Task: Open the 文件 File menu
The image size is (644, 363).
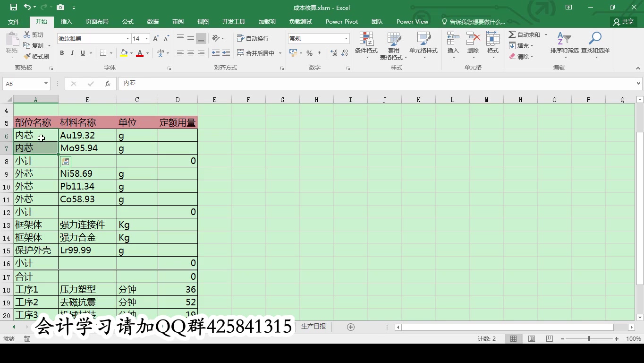Action: [14, 22]
